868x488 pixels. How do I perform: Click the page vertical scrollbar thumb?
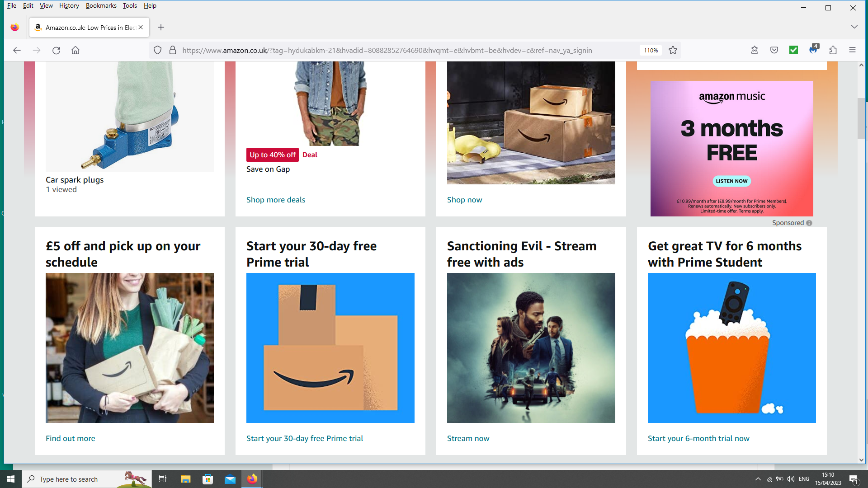(861, 118)
